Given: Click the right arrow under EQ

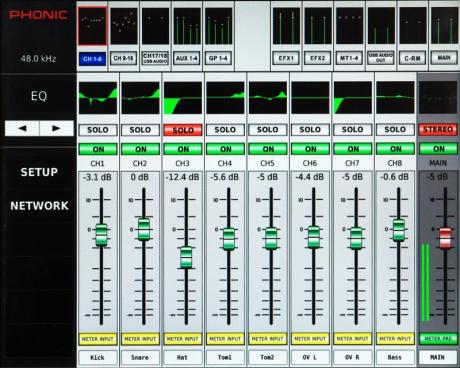Looking at the screenshot, I should 57,128.
